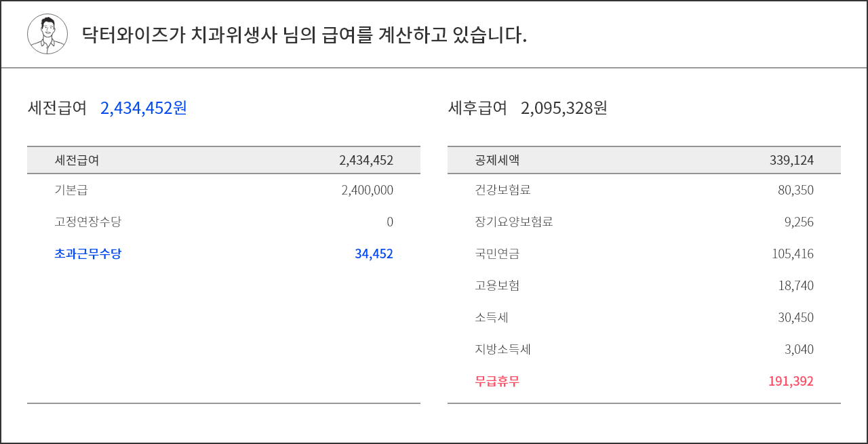Select the 지방소득세 row label

click(x=502, y=349)
